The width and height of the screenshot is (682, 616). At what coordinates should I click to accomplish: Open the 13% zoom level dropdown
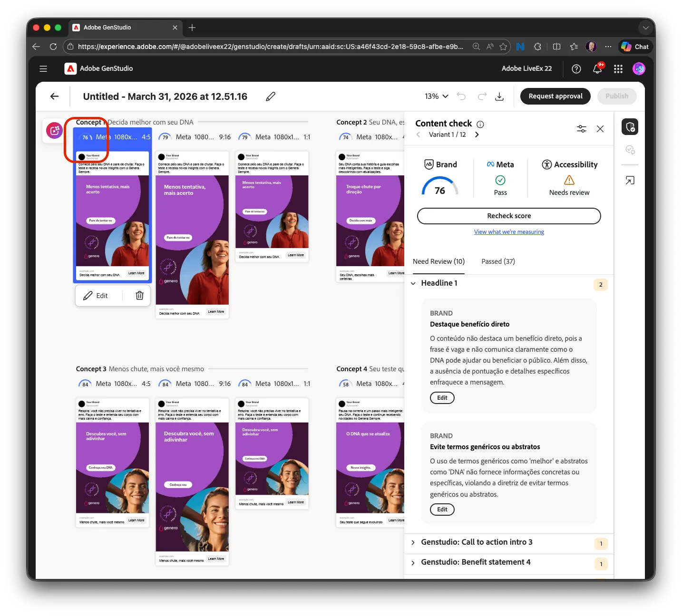pyautogui.click(x=437, y=96)
